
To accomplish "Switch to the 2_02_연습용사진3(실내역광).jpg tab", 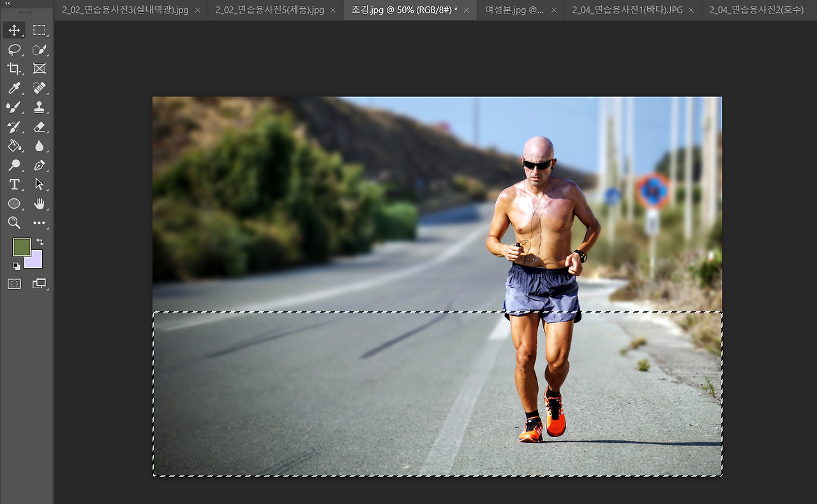I will click(125, 10).
